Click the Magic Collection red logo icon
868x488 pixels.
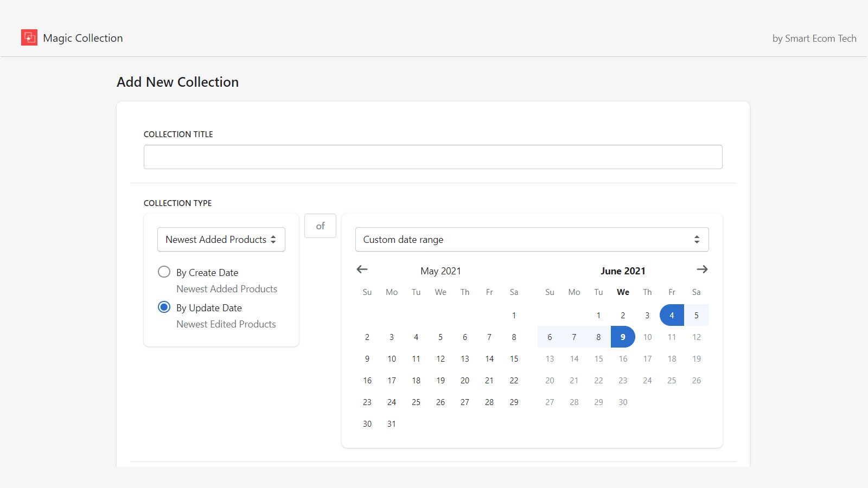point(29,37)
